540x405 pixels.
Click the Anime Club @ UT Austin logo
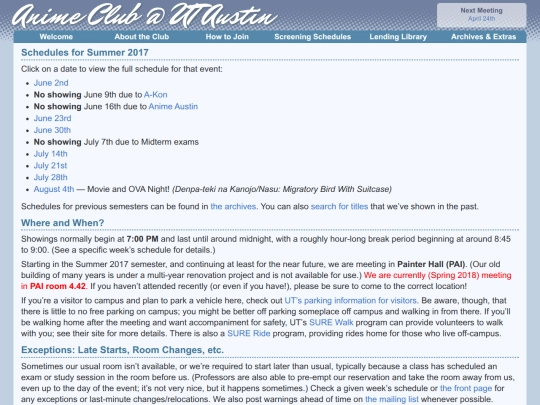(x=144, y=16)
